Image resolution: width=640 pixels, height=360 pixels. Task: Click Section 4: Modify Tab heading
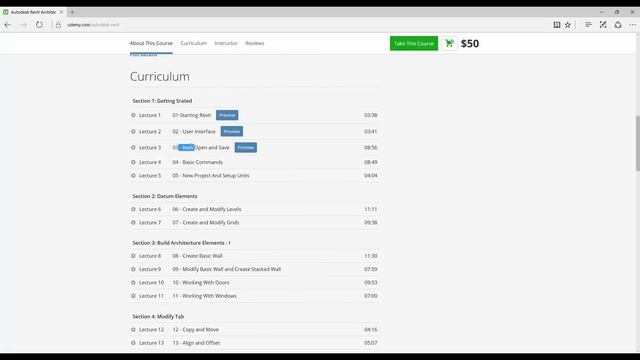click(x=158, y=316)
